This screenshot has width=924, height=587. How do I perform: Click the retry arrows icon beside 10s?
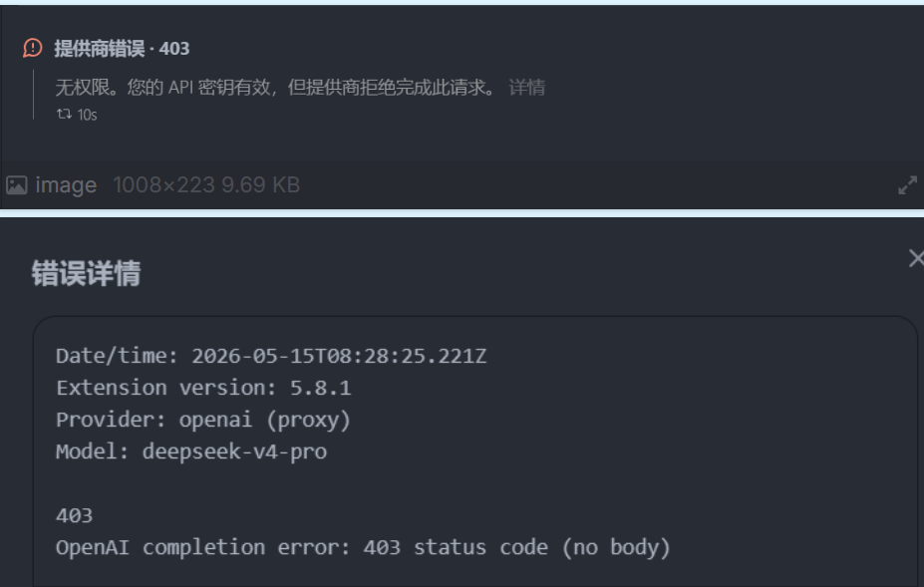coord(64,114)
